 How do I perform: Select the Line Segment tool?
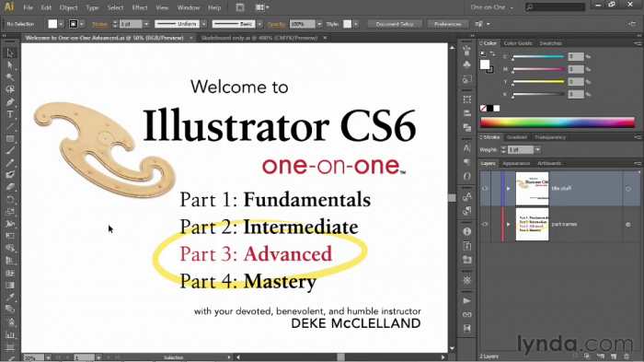click(10, 127)
